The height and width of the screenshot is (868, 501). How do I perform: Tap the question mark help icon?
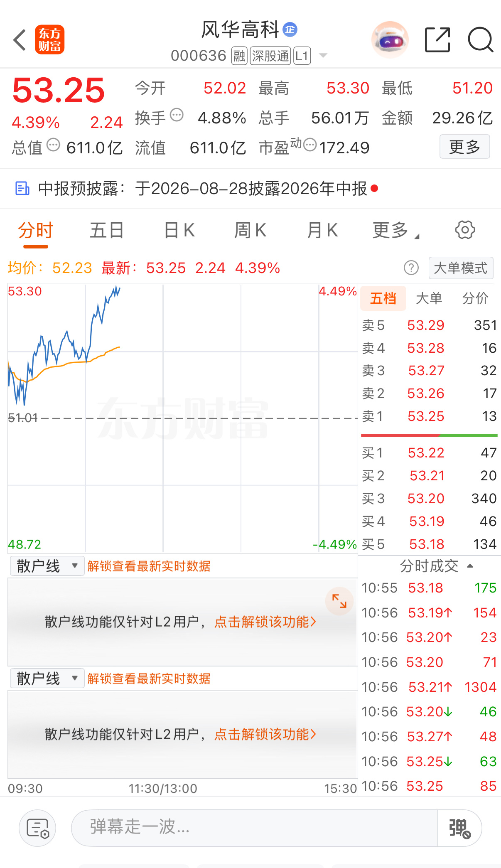(411, 268)
